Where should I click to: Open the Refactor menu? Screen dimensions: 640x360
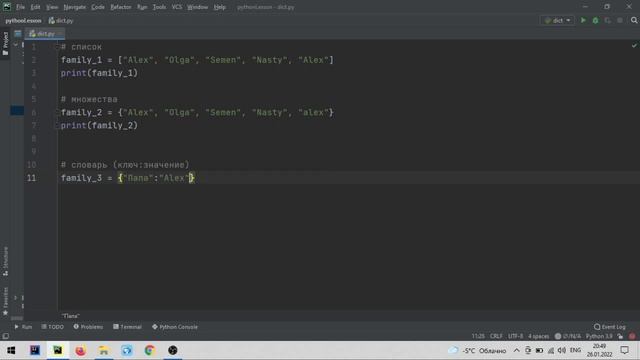[121, 7]
